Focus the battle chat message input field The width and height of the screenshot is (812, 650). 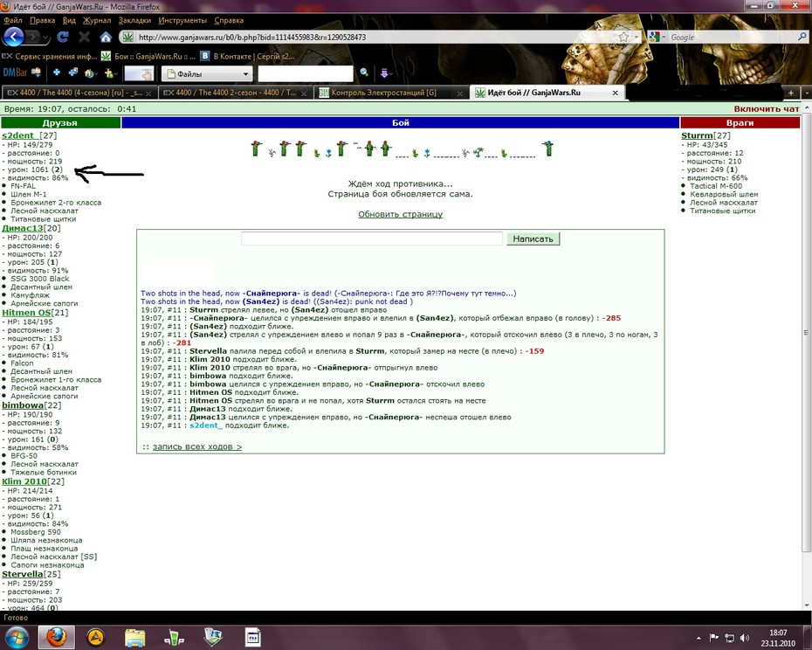372,239
